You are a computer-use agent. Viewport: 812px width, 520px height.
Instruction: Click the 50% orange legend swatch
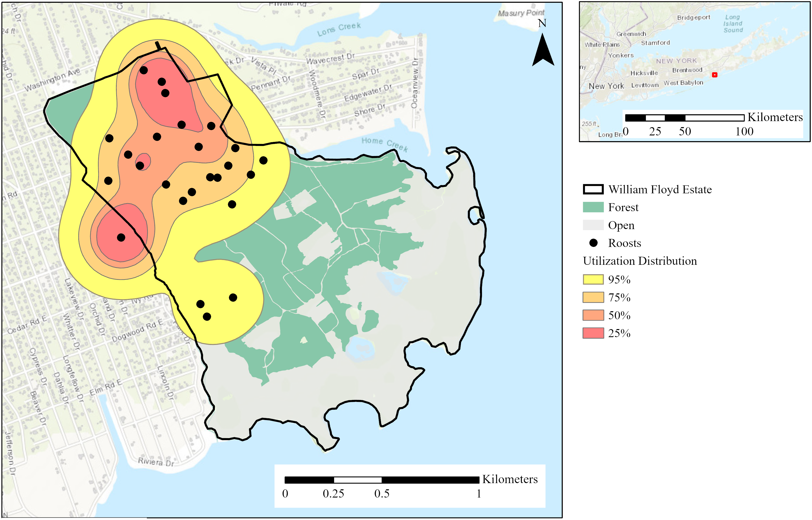tap(593, 315)
